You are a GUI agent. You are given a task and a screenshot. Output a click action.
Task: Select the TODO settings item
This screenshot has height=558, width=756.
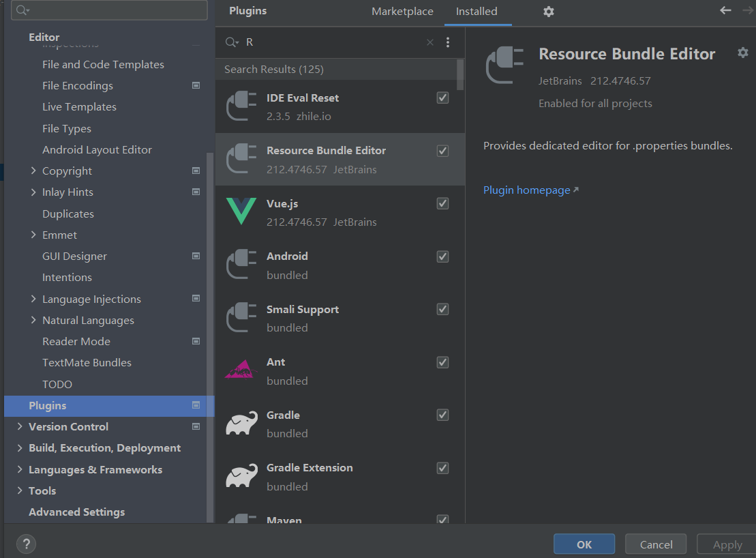57,384
